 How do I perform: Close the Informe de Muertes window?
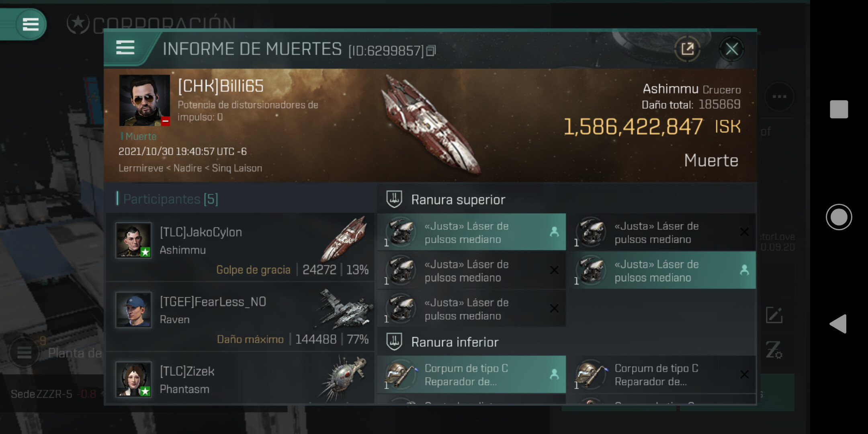click(x=731, y=49)
